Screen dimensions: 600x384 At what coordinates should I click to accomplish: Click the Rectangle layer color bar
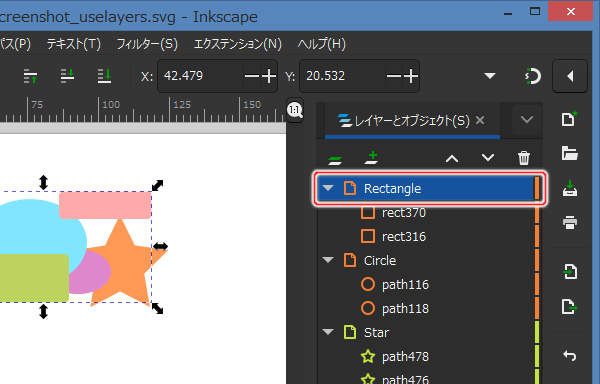point(537,189)
